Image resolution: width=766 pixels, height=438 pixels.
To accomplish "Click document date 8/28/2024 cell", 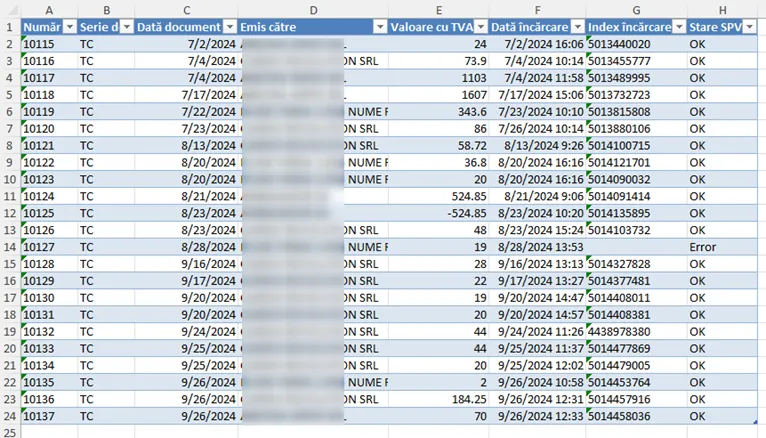I will coord(186,247).
